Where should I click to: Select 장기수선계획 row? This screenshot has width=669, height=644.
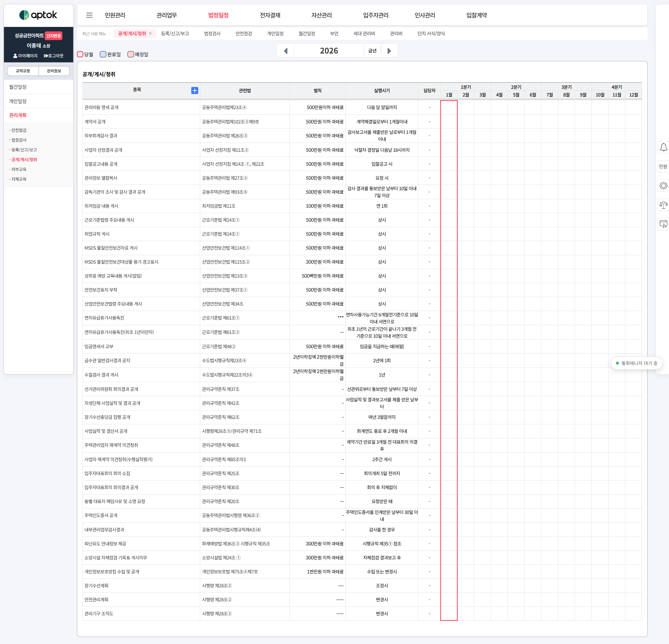[362, 586]
